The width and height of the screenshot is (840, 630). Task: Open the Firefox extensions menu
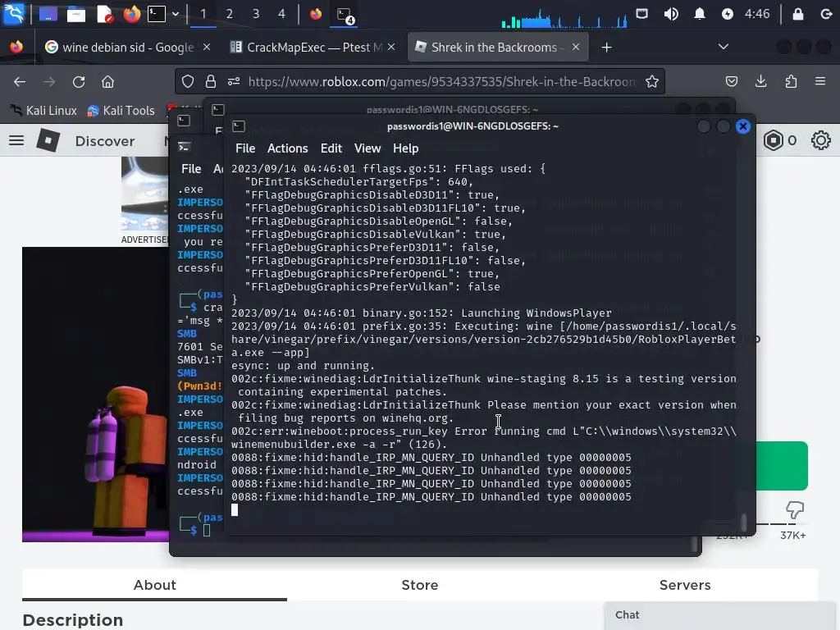point(791,81)
